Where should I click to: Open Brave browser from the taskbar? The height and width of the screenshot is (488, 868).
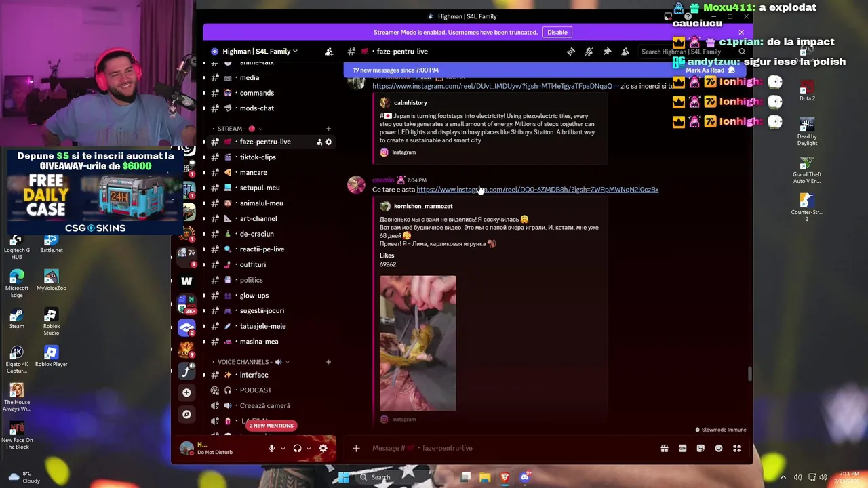(505, 477)
